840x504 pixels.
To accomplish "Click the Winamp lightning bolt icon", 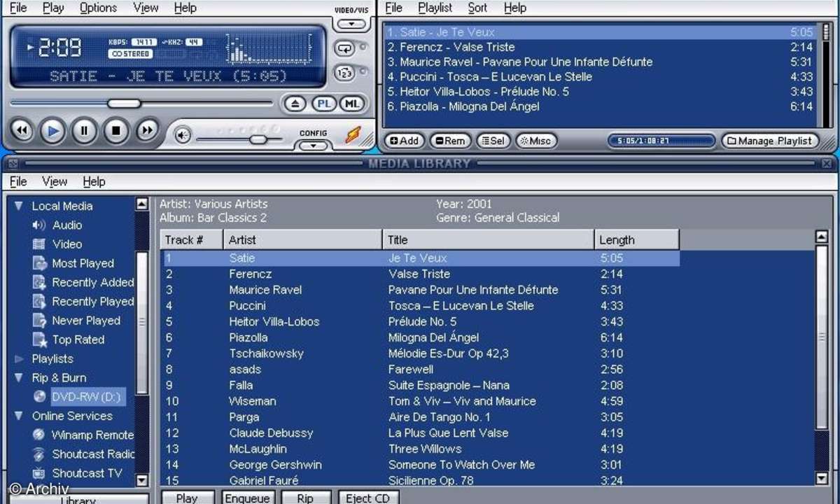I will point(353,135).
